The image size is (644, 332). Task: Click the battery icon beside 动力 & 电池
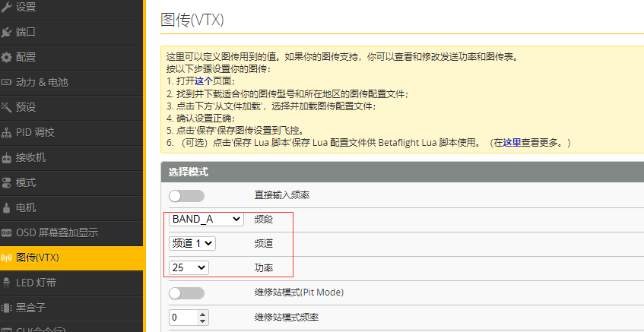[x=7, y=82]
